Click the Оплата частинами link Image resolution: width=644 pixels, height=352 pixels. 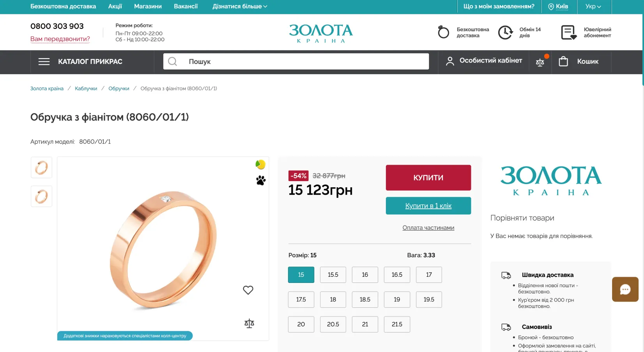[428, 228]
